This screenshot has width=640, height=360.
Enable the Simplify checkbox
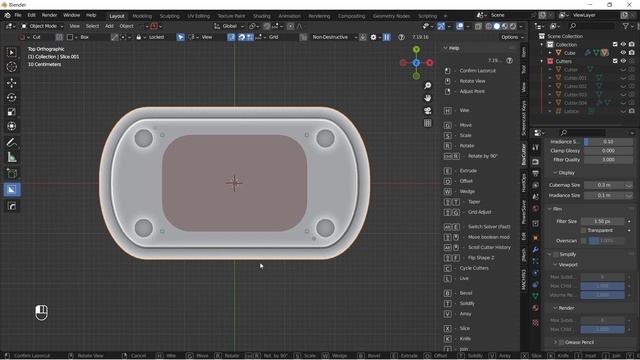[x=556, y=254]
